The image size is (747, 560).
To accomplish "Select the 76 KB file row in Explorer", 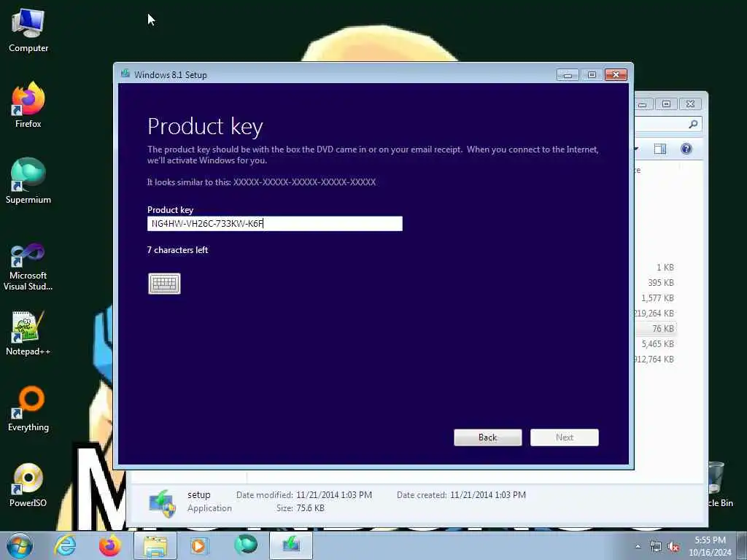I will tap(656, 329).
